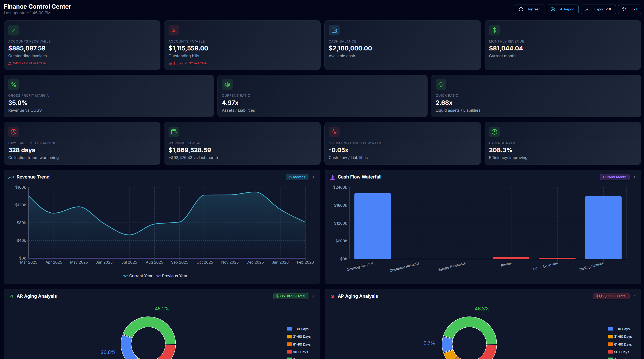Click the $1,115,559.00 Total badge
This screenshot has width=644, height=359.
[611, 296]
